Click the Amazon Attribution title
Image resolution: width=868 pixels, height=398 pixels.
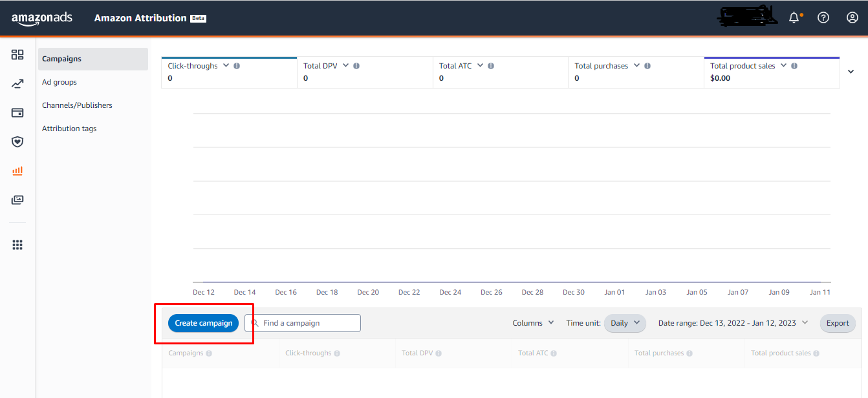coord(140,18)
